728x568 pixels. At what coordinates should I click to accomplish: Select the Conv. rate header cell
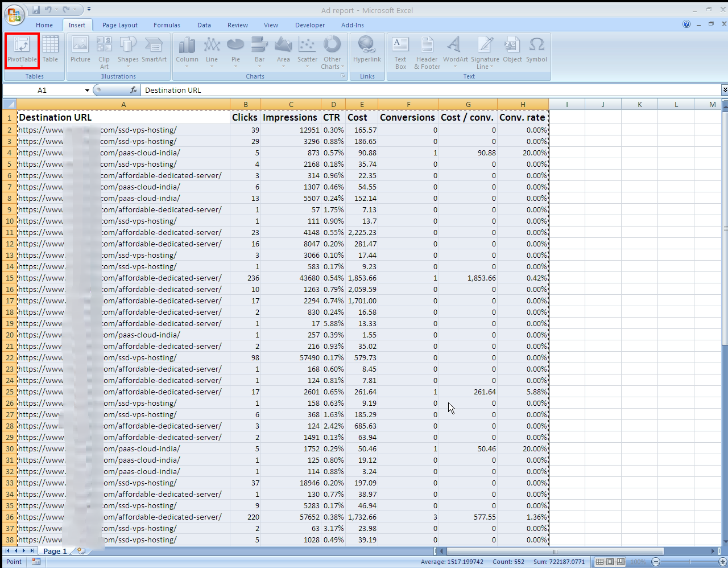pos(523,117)
